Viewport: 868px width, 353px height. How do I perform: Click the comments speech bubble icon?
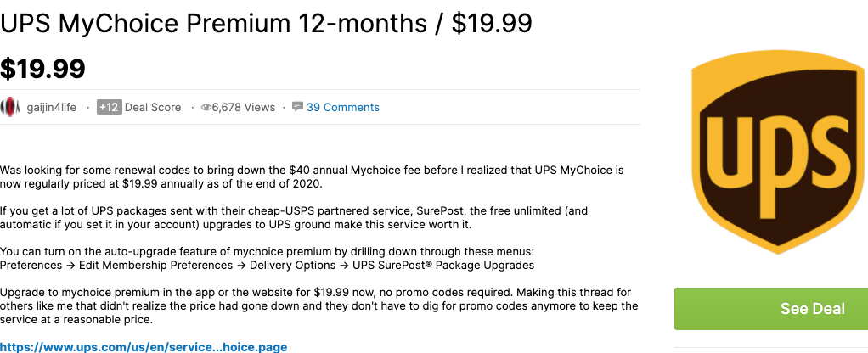click(x=297, y=107)
